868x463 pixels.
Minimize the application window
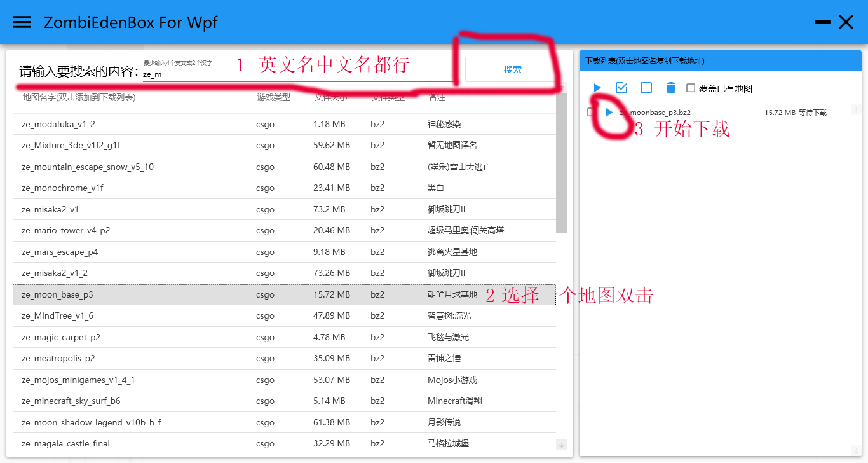click(x=822, y=22)
